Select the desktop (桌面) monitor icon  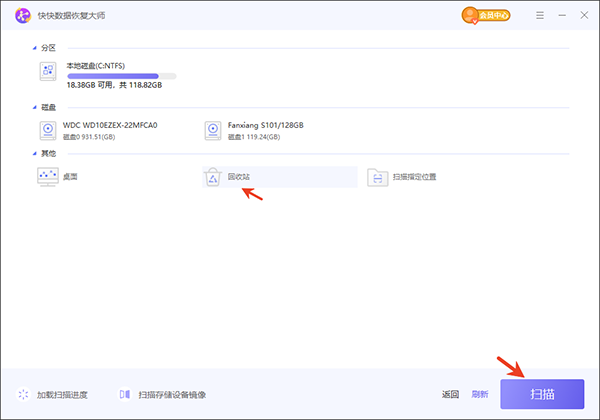48,176
